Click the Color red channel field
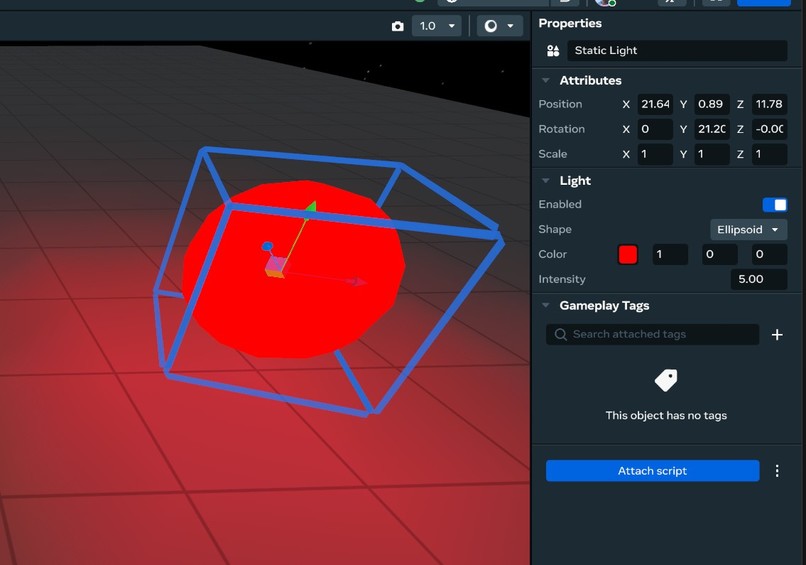 670,254
